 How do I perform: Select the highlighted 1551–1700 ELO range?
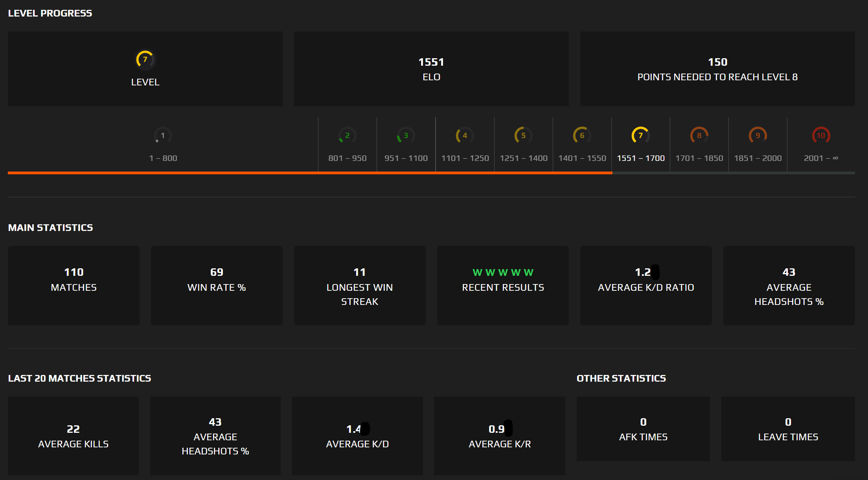pyautogui.click(x=640, y=158)
